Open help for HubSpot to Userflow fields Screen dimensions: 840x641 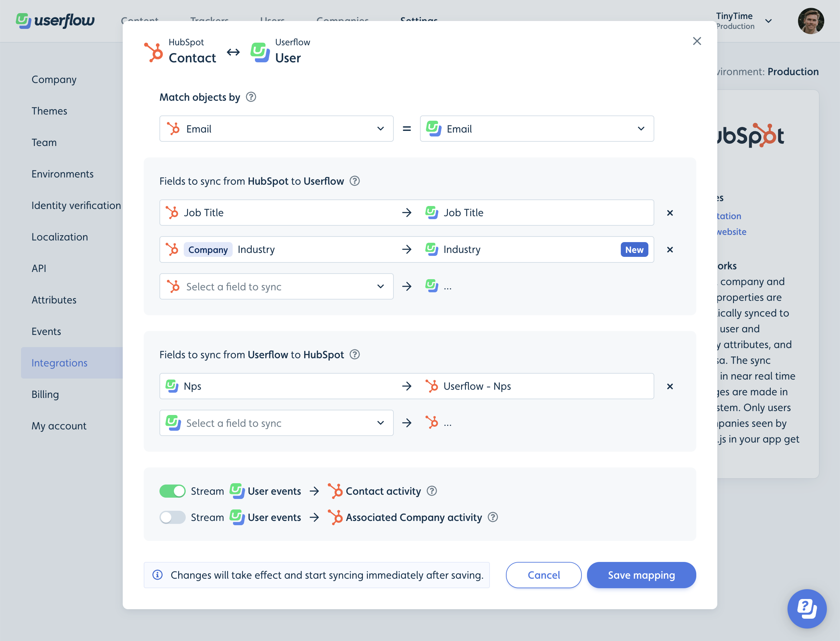[x=355, y=181]
